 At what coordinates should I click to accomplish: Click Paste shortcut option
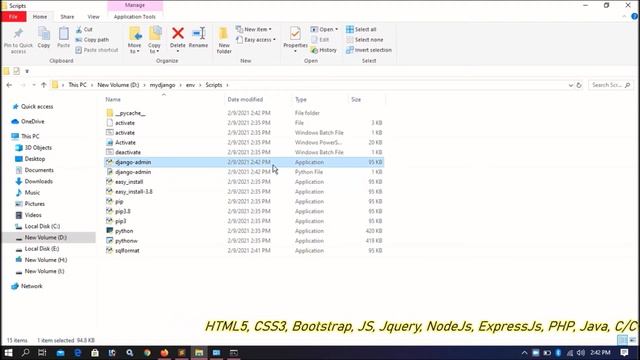click(97, 50)
